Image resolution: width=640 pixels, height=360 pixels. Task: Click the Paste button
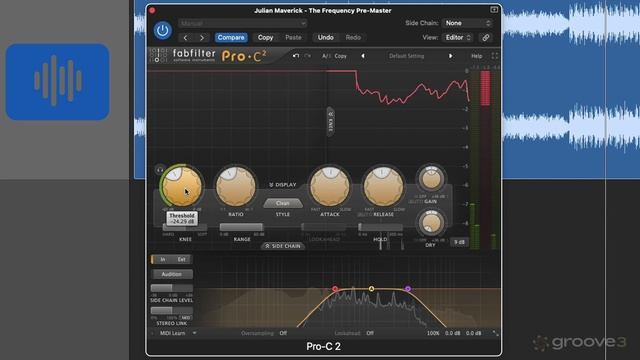pyautogui.click(x=293, y=38)
